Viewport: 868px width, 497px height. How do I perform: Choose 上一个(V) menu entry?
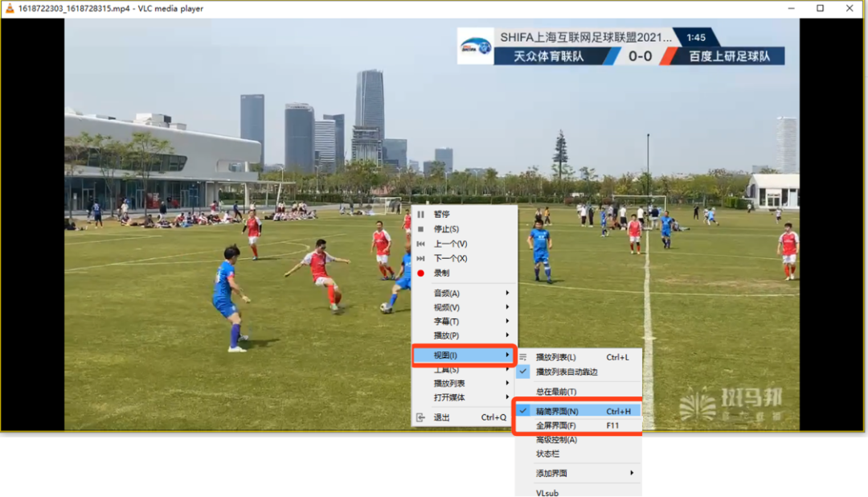pyautogui.click(x=465, y=244)
